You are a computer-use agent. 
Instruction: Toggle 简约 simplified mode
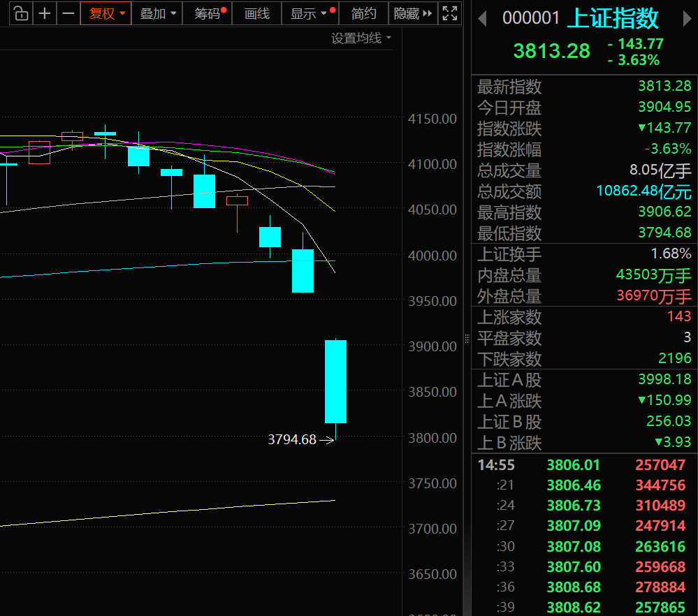pos(363,13)
